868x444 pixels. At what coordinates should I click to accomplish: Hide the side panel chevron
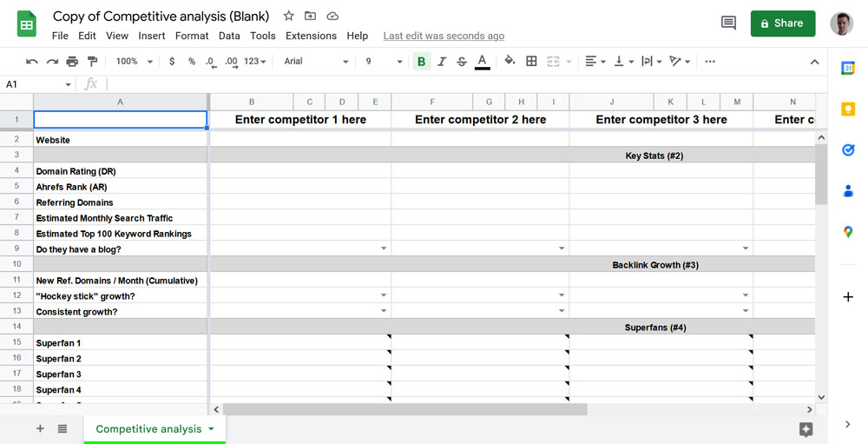pos(847,424)
